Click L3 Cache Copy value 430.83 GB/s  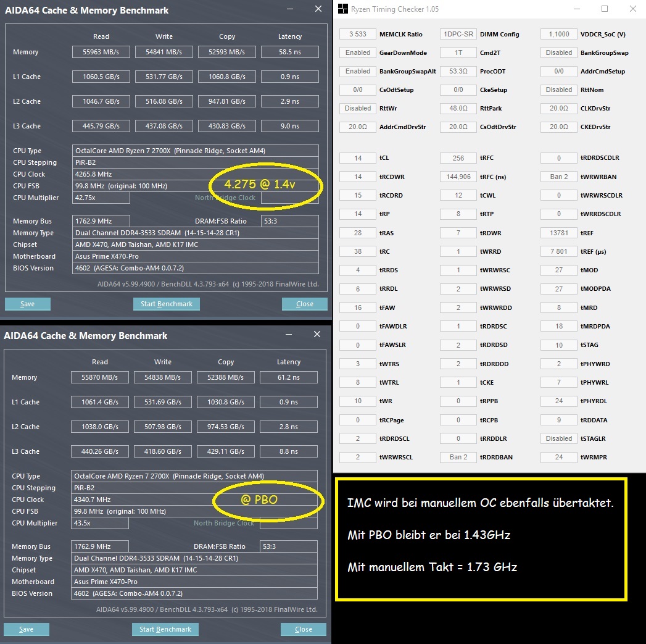pos(227,126)
